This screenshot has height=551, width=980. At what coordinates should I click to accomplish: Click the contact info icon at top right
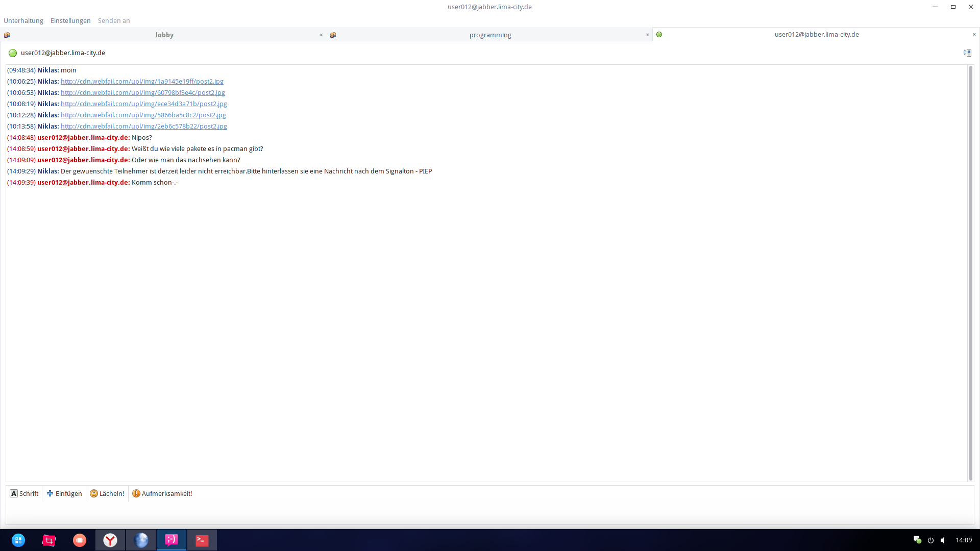tap(967, 53)
